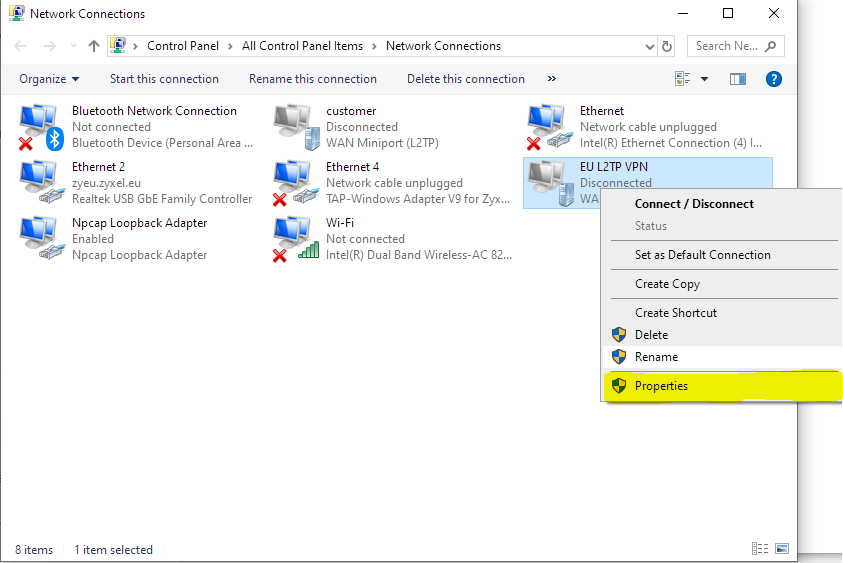Expand the address bar history dropdown
Image resolution: width=843 pixels, height=563 pixels.
[649, 46]
